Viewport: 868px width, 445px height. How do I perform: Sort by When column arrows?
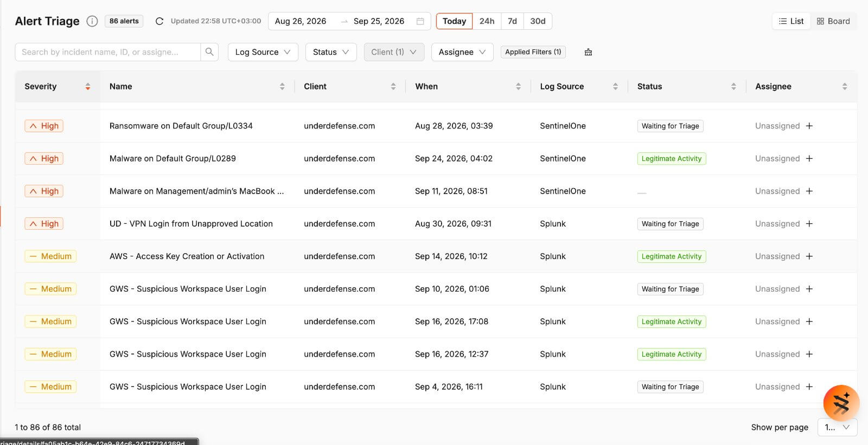[518, 87]
